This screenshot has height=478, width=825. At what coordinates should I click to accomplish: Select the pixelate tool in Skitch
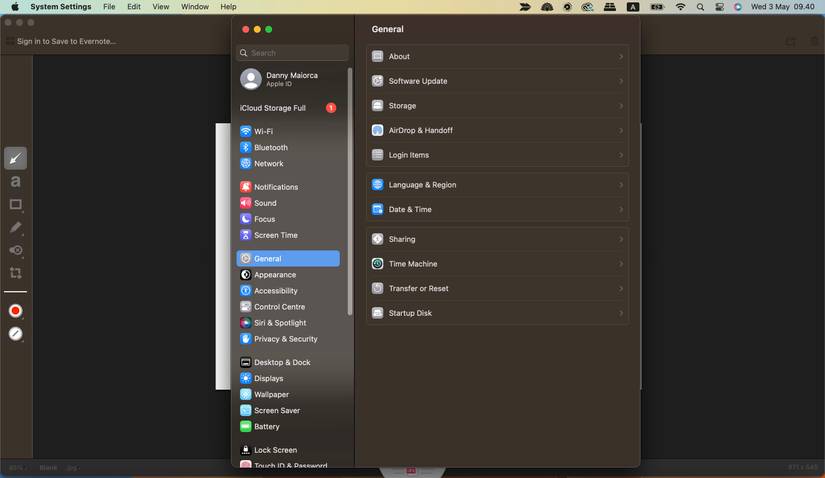point(16,250)
